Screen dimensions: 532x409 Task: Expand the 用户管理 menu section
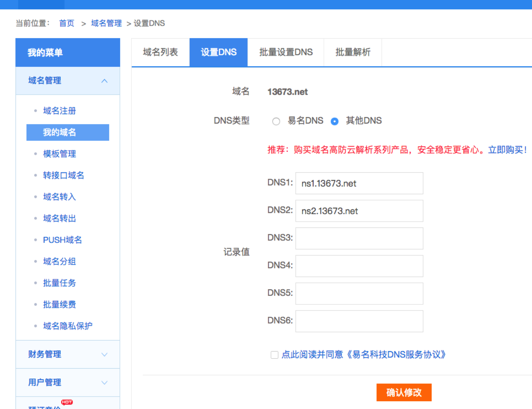104,383
